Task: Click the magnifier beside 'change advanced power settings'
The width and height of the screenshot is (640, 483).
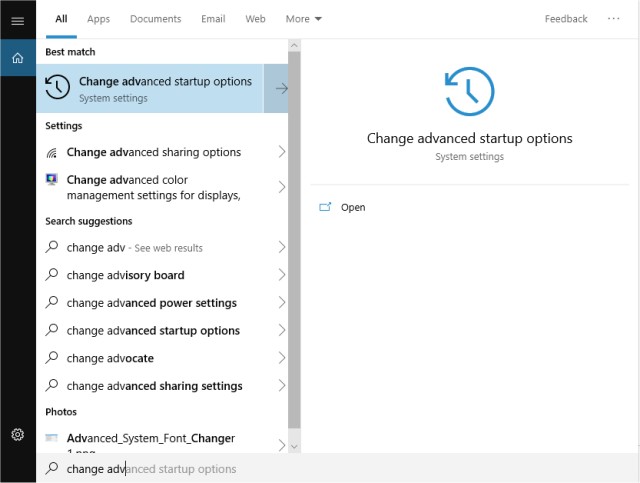Action: coord(52,302)
